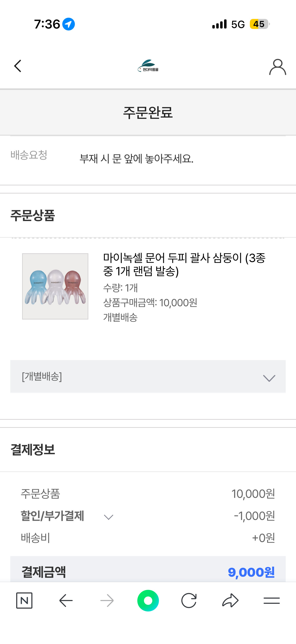This screenshot has width=296, height=644.
Task: Reload the page with the refresh icon
Action: point(189,600)
